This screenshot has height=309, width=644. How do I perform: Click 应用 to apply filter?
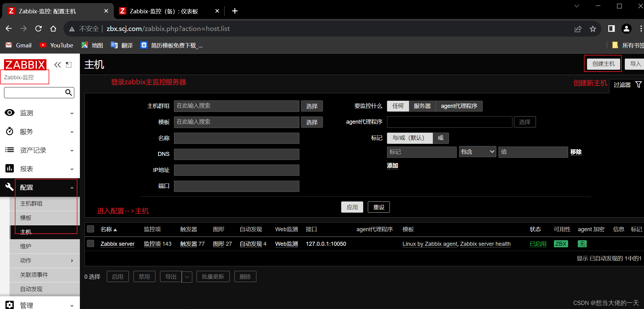point(352,207)
